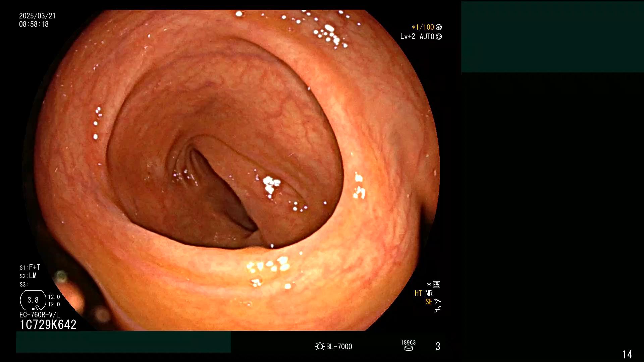
Task: Click the BL-7000 light source sun icon
Action: click(x=320, y=346)
